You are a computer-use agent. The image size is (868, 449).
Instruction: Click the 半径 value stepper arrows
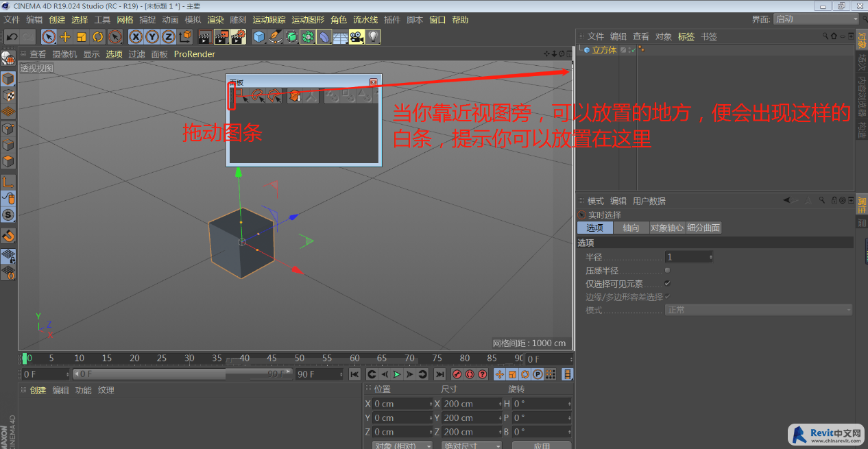click(x=711, y=257)
